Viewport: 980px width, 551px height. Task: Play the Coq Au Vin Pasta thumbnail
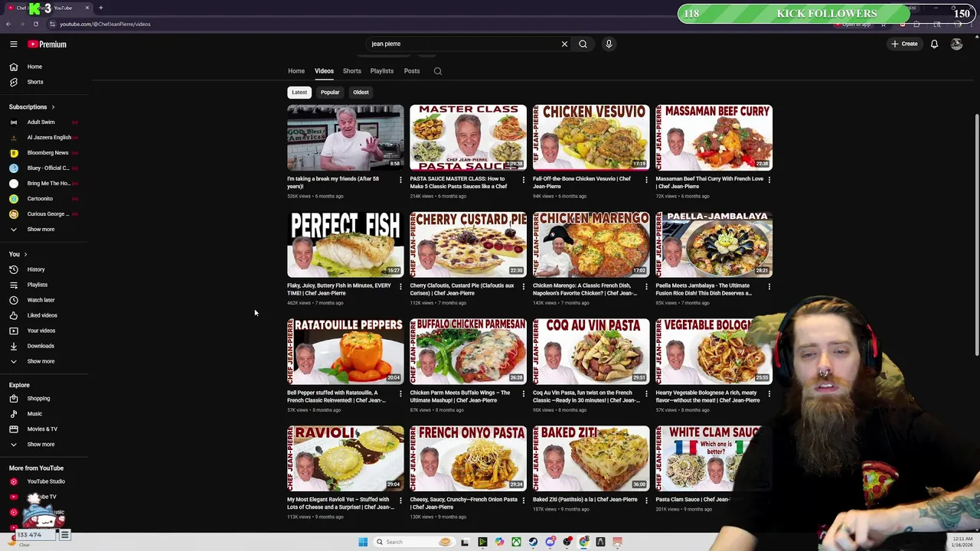(x=591, y=351)
